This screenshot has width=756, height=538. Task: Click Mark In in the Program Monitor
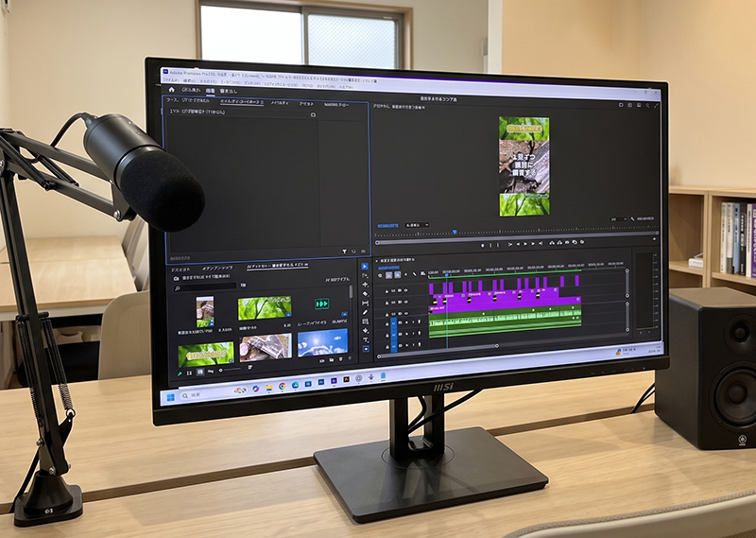[490, 245]
